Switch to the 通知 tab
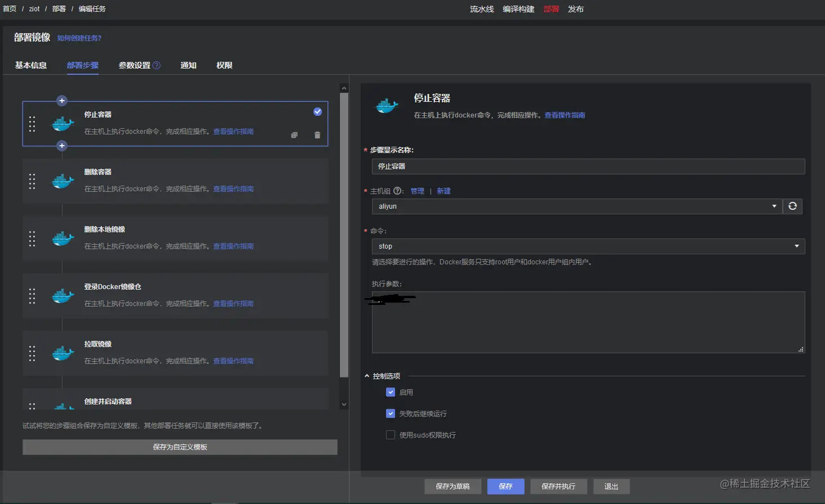 (x=189, y=65)
